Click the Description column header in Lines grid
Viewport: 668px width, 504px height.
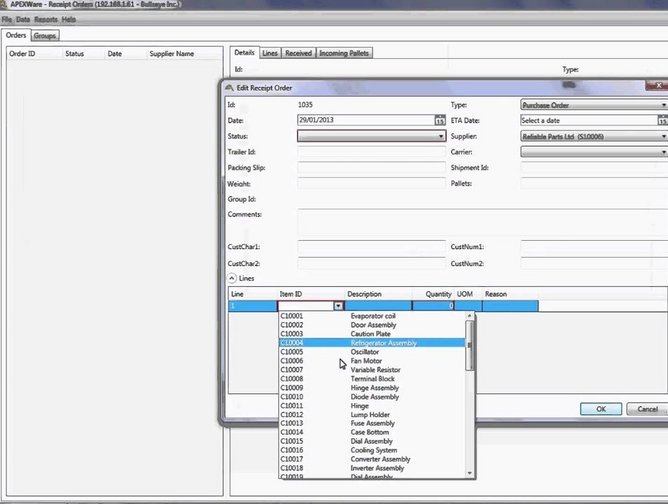tap(378, 294)
